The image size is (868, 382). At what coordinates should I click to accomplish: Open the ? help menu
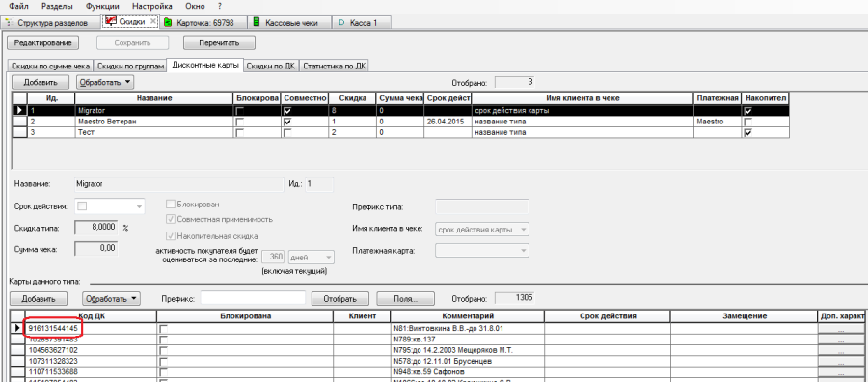(x=220, y=6)
